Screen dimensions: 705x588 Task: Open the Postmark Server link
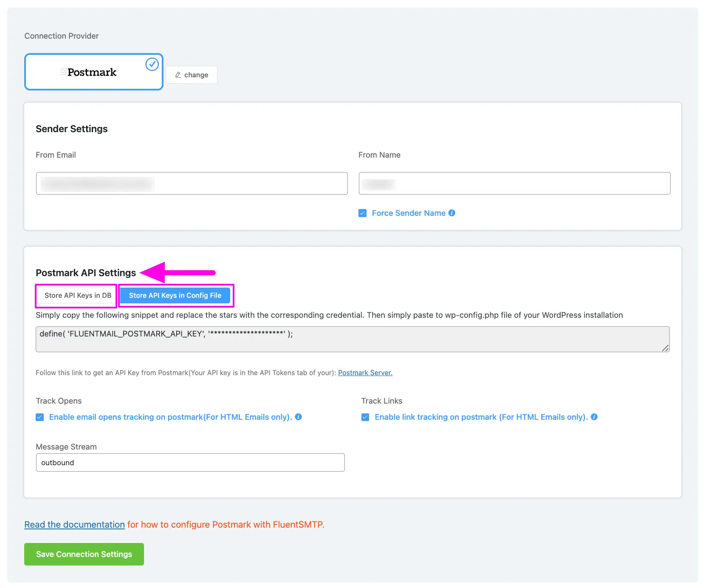coord(365,373)
